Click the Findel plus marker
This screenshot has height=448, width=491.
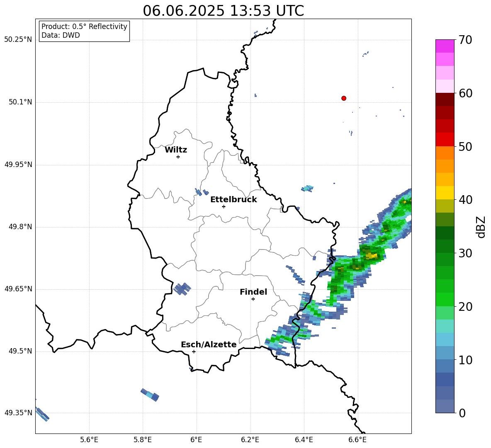253,299
